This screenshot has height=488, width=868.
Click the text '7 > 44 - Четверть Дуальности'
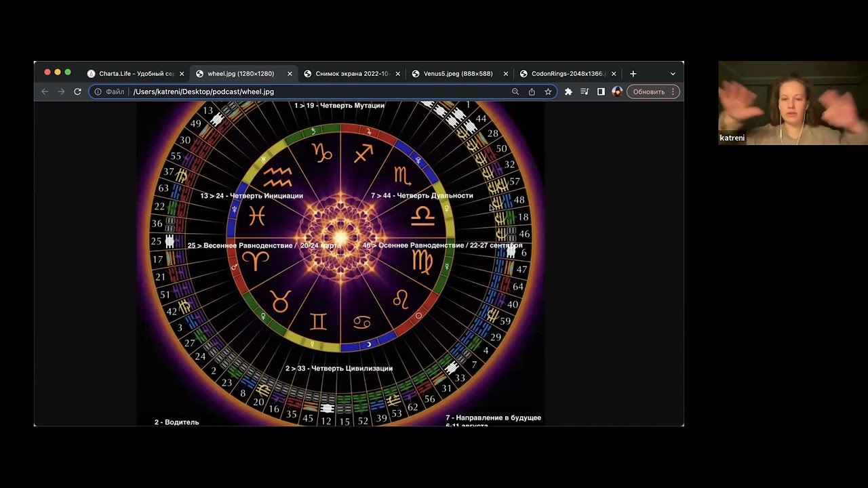point(422,195)
